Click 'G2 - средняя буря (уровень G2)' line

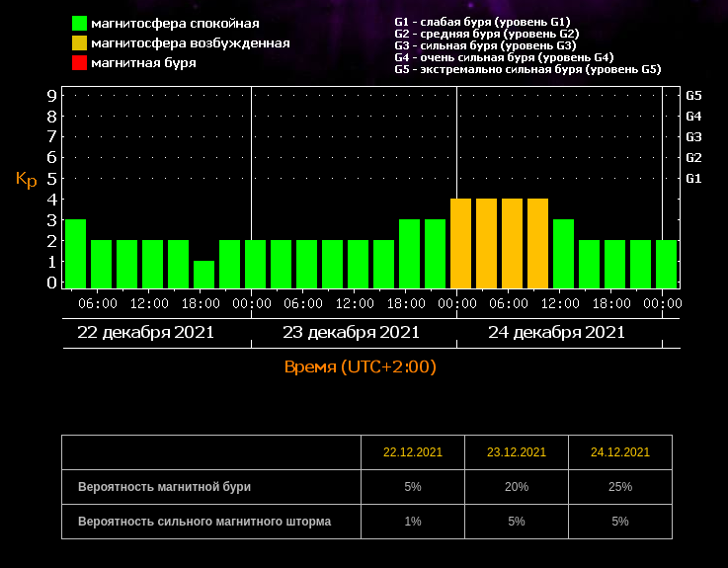tap(487, 34)
